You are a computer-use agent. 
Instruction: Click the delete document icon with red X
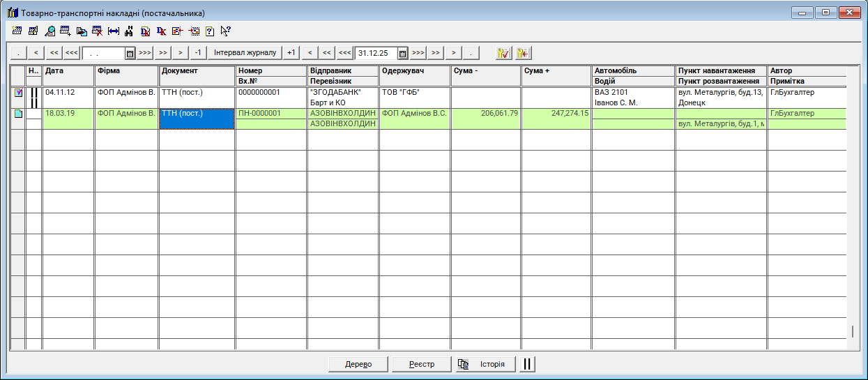(98, 31)
